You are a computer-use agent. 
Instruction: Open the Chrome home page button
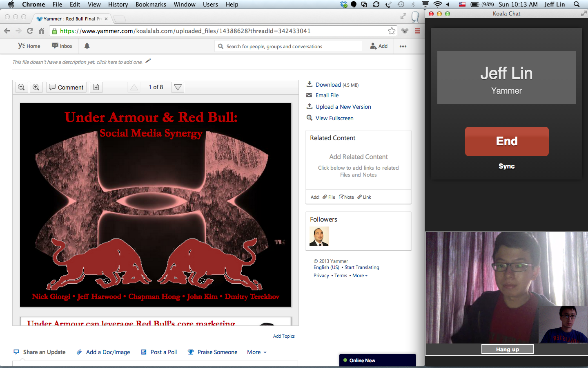click(x=41, y=31)
